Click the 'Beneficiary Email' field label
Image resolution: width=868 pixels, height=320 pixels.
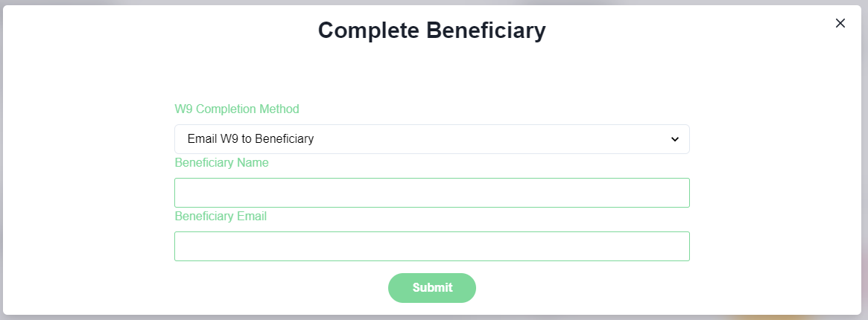(221, 217)
